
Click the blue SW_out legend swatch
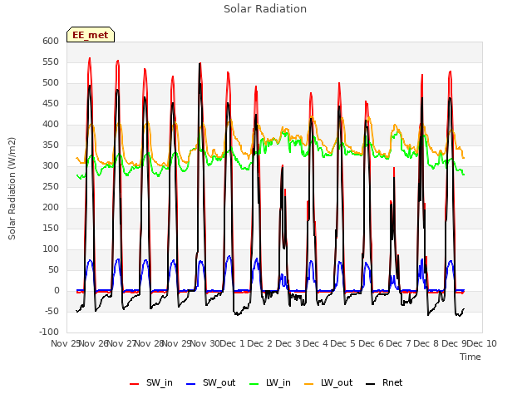point(191,384)
